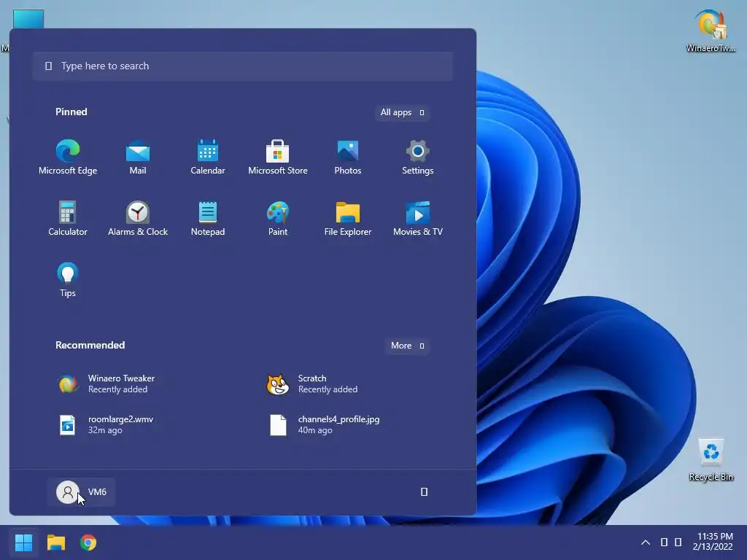Click the More recommended button

click(407, 346)
